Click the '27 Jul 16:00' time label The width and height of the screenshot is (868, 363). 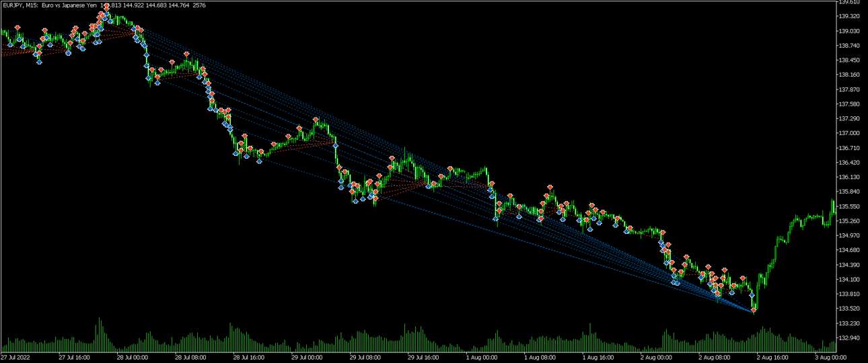74,358
